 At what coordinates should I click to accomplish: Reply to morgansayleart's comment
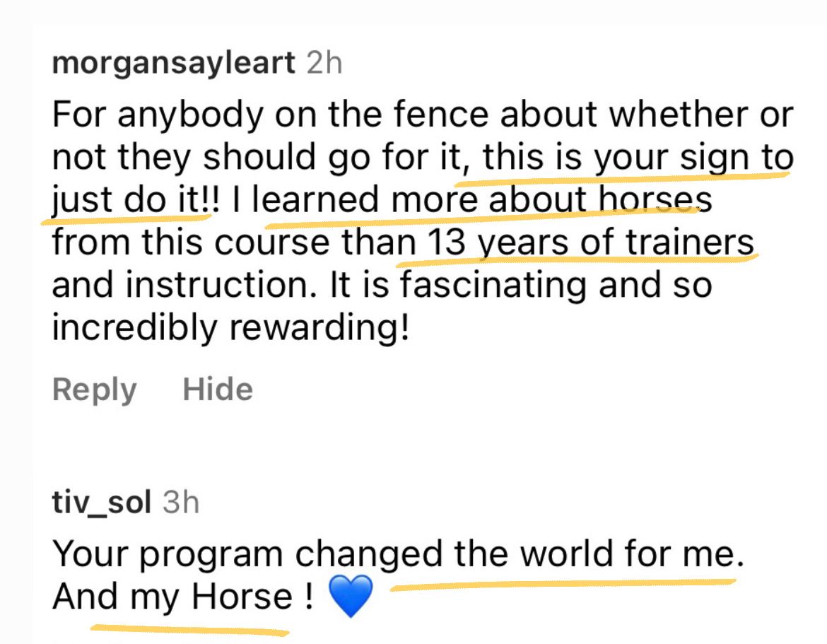point(94,390)
